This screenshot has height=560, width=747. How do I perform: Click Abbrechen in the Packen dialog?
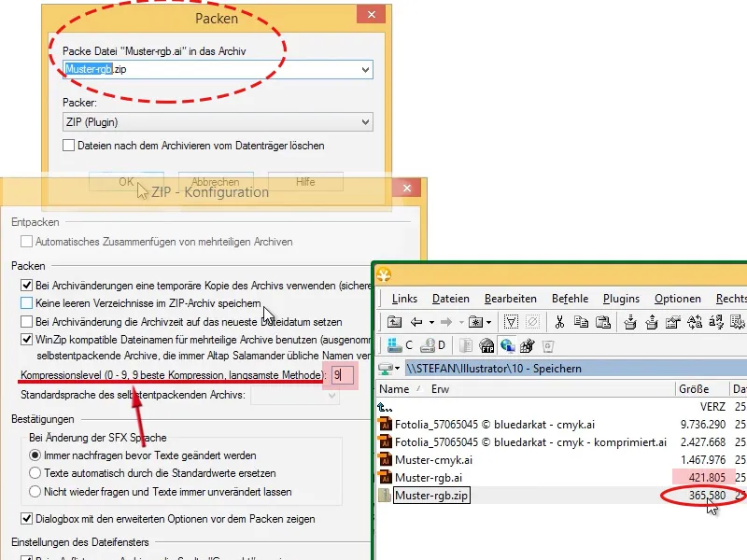216,182
